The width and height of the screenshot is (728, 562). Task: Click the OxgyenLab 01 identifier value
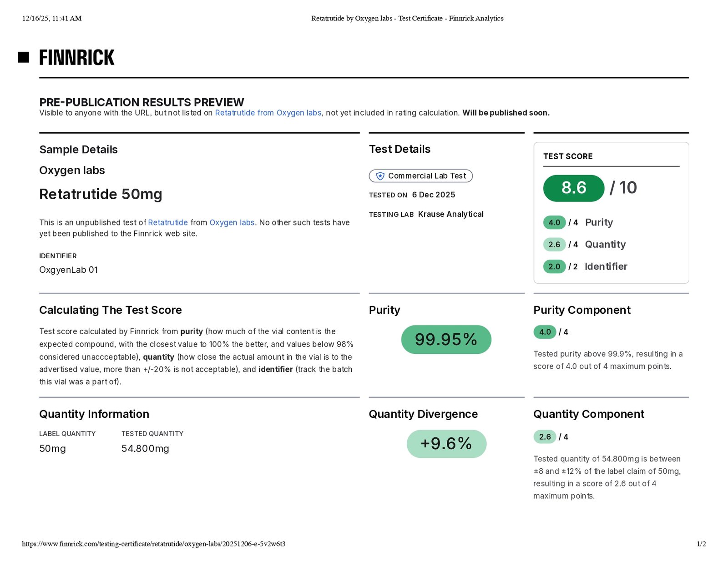[68, 270]
